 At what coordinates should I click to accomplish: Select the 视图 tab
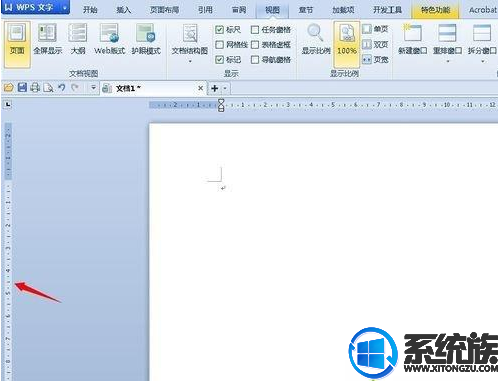pos(272,10)
